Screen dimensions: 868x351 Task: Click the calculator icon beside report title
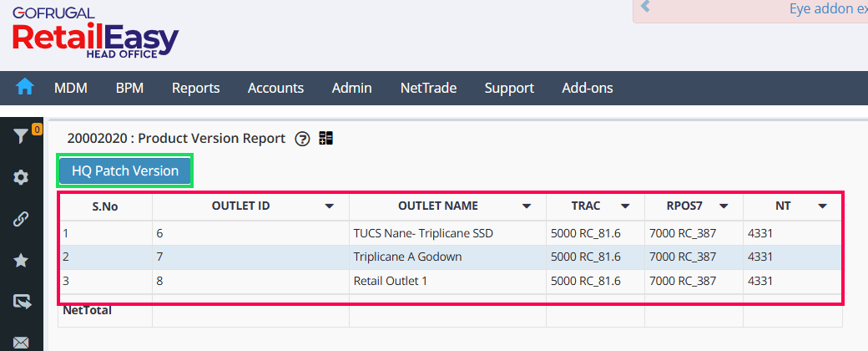tap(325, 139)
